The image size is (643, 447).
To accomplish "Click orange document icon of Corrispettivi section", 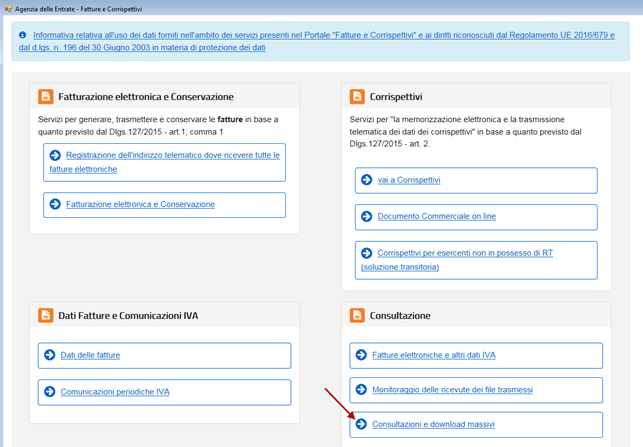I will 357,97.
